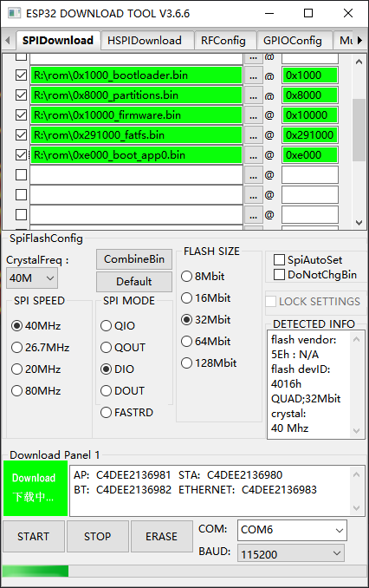Toggle the LOCK SETTINGS checkbox
The width and height of the screenshot is (369, 588).
(x=271, y=302)
